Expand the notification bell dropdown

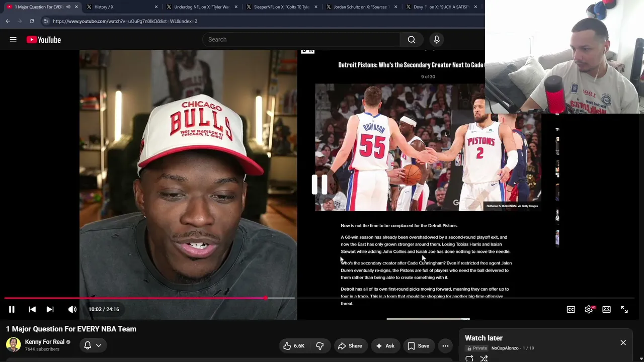[x=93, y=345]
